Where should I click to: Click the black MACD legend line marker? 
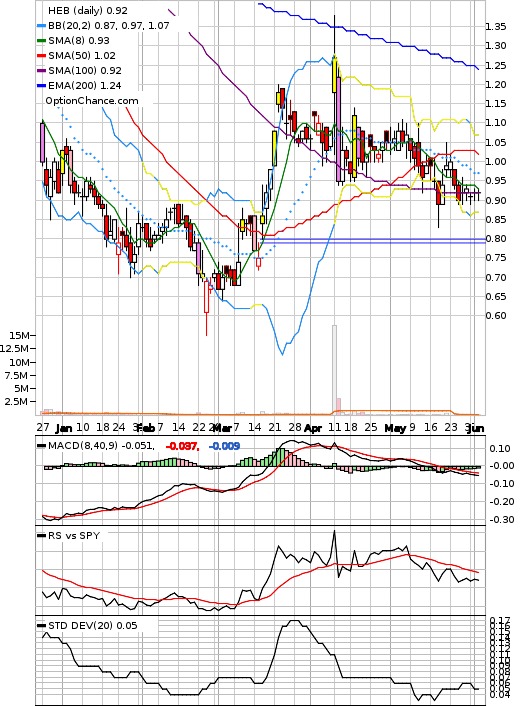point(41,446)
